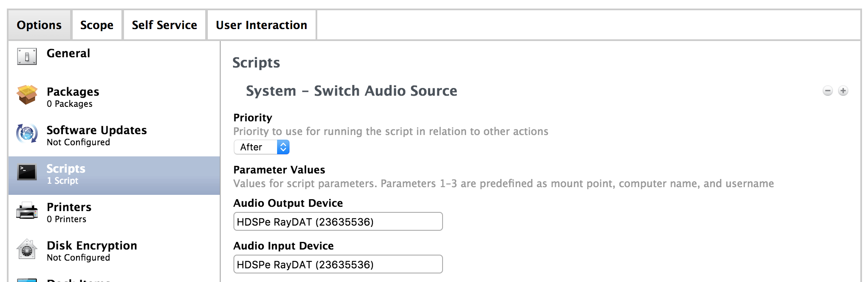868x282 pixels.
Task: Click the General switch icon
Action: [x=27, y=56]
